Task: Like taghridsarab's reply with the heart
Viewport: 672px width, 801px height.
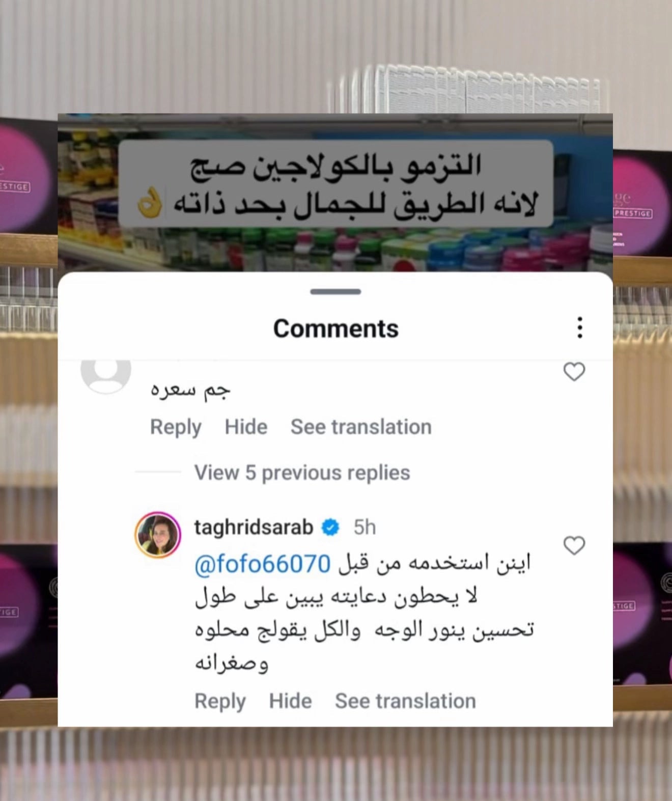Action: (x=574, y=545)
